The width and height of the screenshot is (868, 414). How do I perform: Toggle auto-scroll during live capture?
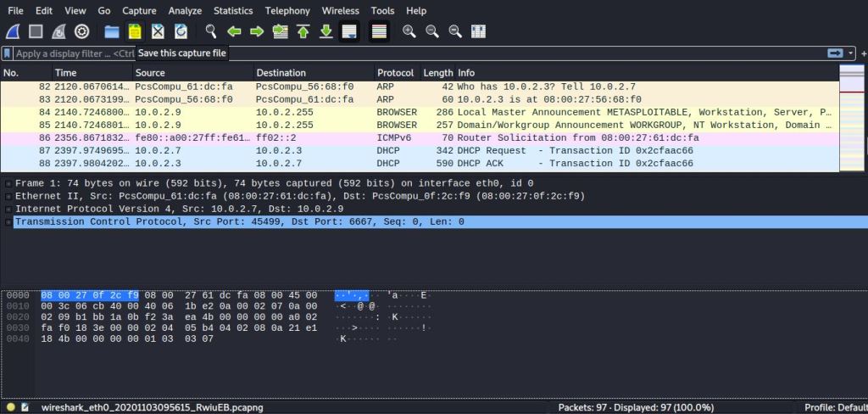coord(348,31)
